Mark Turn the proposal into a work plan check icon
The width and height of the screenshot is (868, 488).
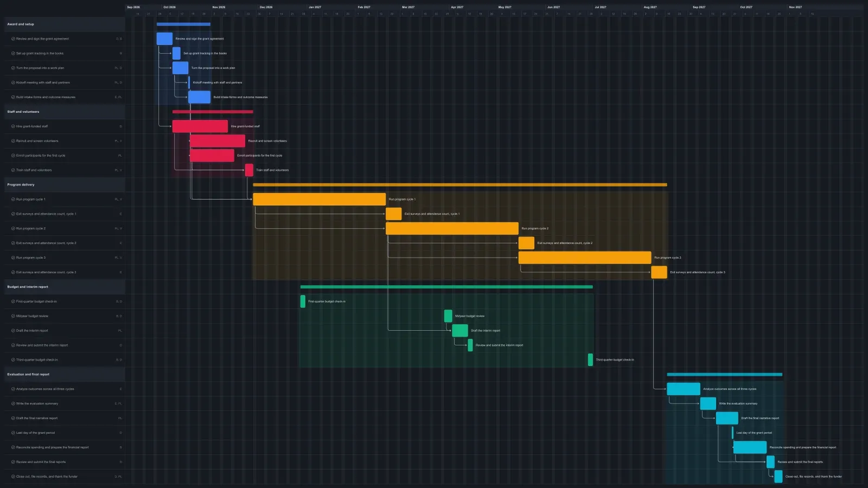13,68
